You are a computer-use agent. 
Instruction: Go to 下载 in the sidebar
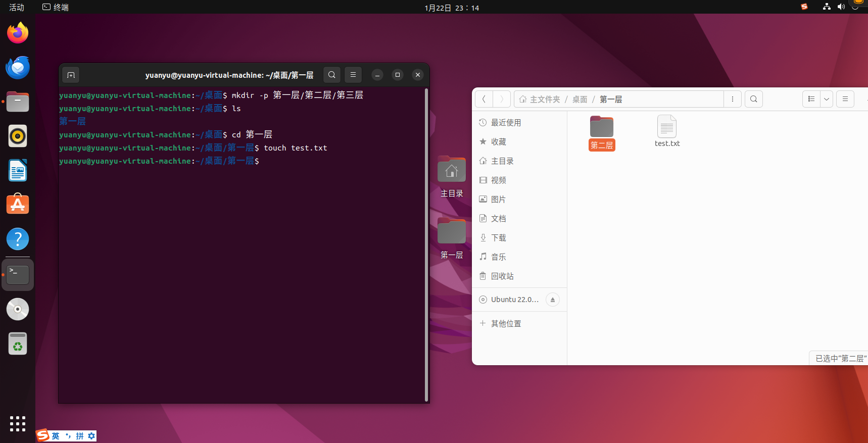(498, 238)
